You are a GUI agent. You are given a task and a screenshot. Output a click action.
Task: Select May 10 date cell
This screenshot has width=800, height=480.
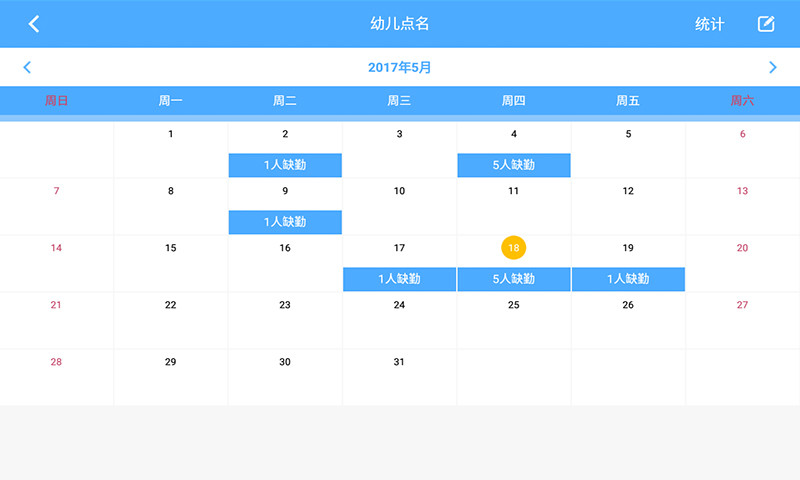[399, 206]
